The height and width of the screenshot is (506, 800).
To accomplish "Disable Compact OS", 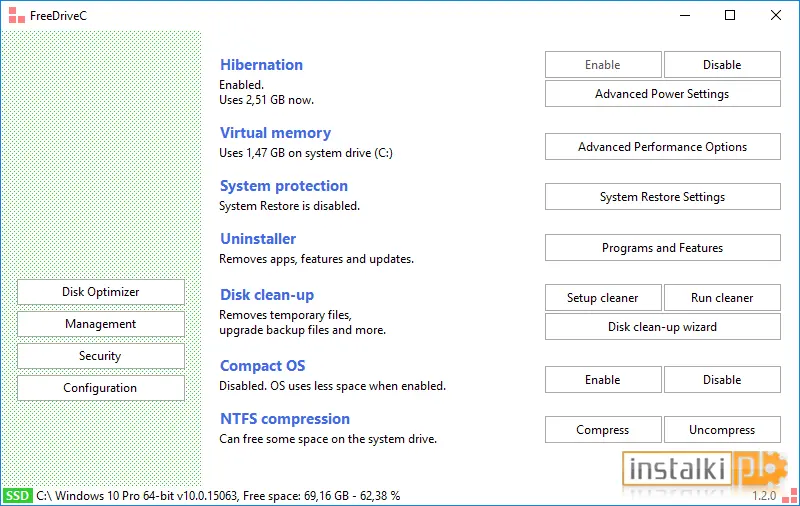I will tap(722, 380).
